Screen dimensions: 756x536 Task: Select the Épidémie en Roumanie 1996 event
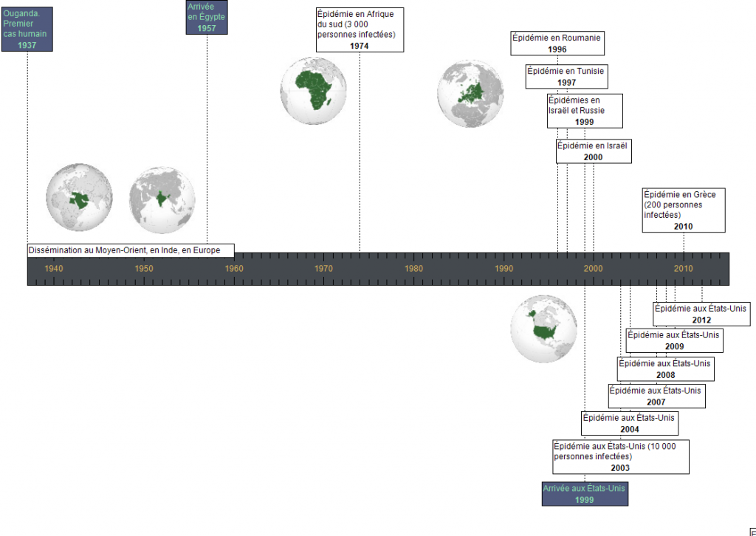pos(557,43)
